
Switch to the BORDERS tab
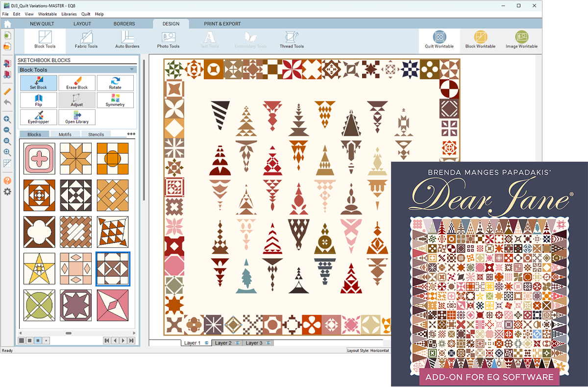[x=124, y=24]
